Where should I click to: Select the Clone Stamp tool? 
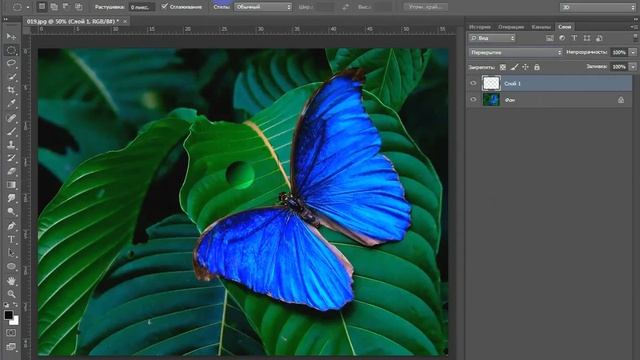[11, 145]
